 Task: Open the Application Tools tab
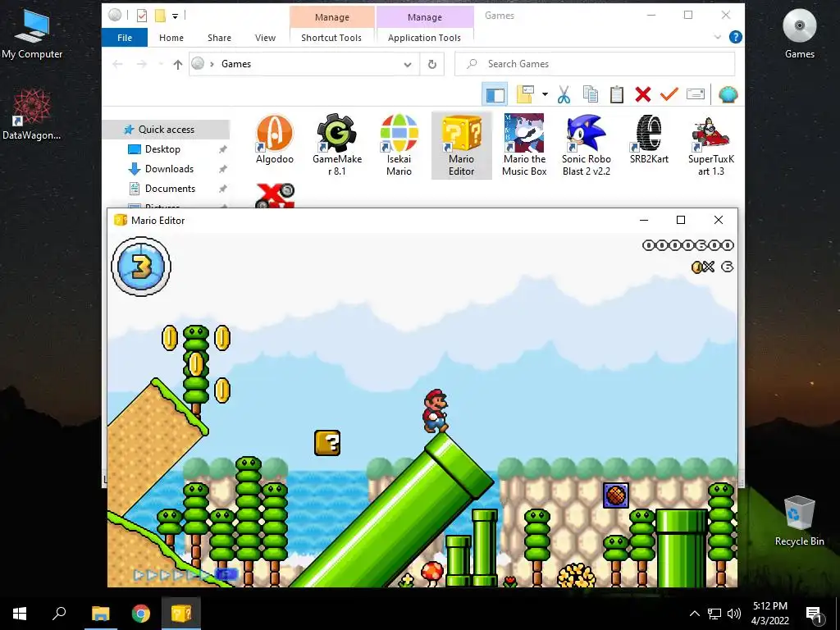point(424,38)
